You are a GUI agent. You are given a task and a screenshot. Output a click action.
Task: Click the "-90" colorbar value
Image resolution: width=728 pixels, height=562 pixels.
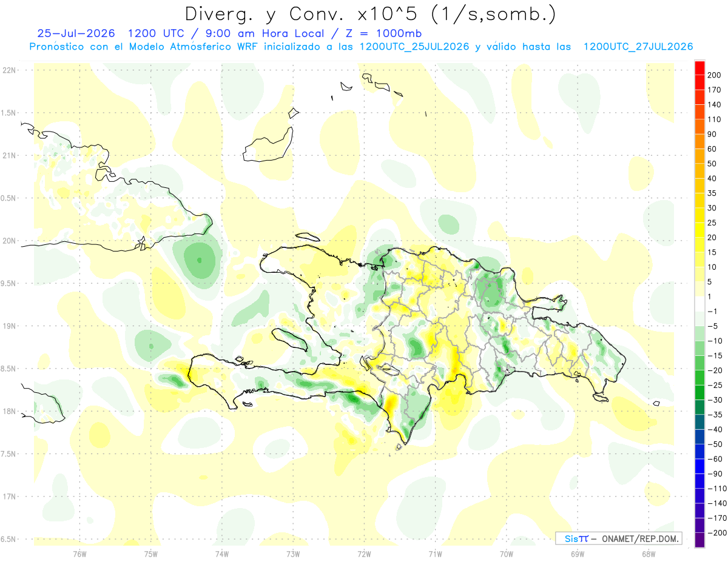pyautogui.click(x=714, y=473)
